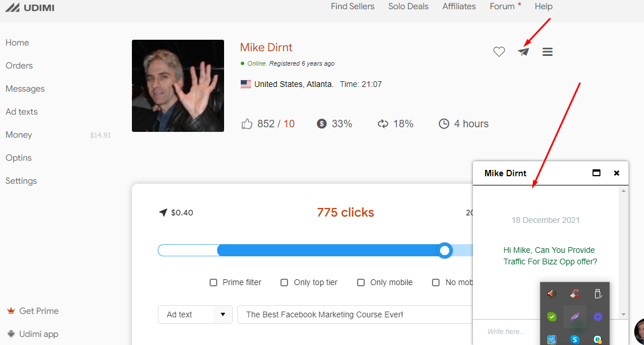Click the Android icon beside Udimi app
This screenshot has height=345, width=644.
point(11,334)
